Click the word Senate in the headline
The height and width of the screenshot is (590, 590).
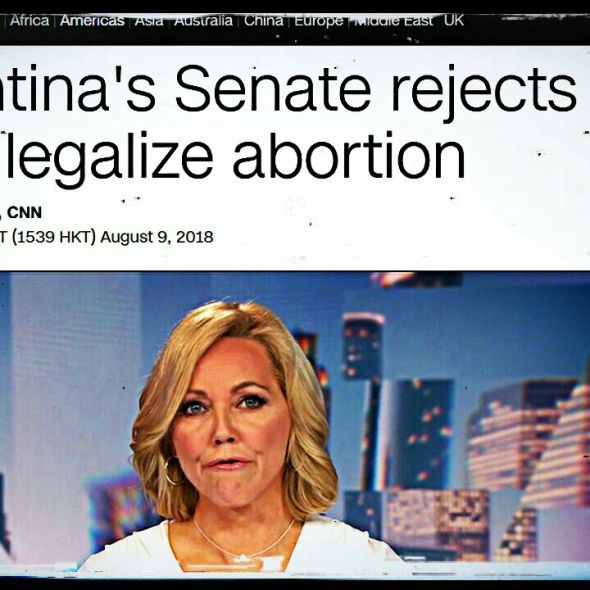pos(273,89)
